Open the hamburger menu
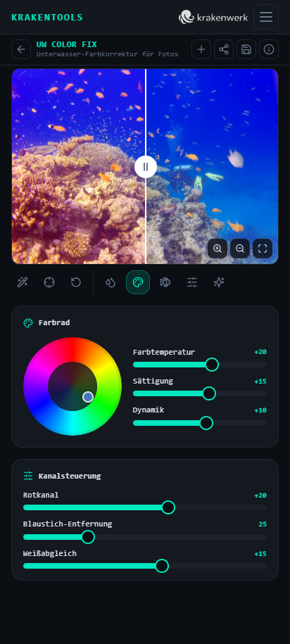Viewport: 290px width, 644px height. pyautogui.click(x=266, y=17)
